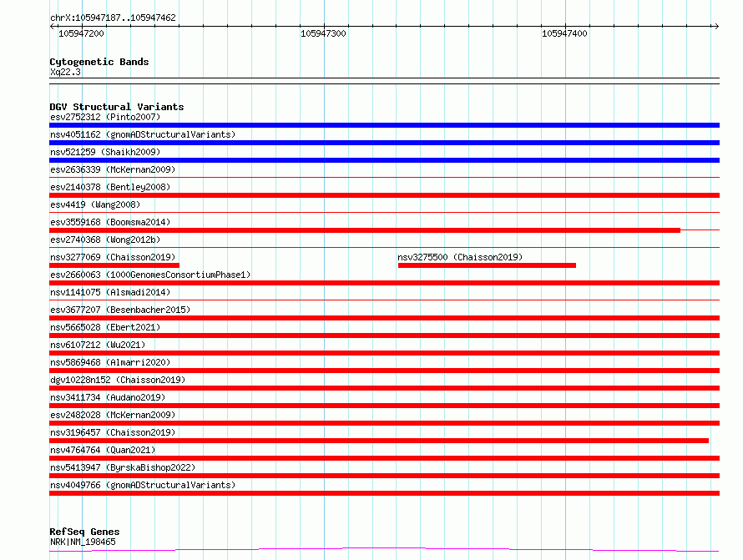Screen dimensions: 743x560
Task: Open variant esv3677207 (Besenbacher2015)
Action: pos(120,310)
